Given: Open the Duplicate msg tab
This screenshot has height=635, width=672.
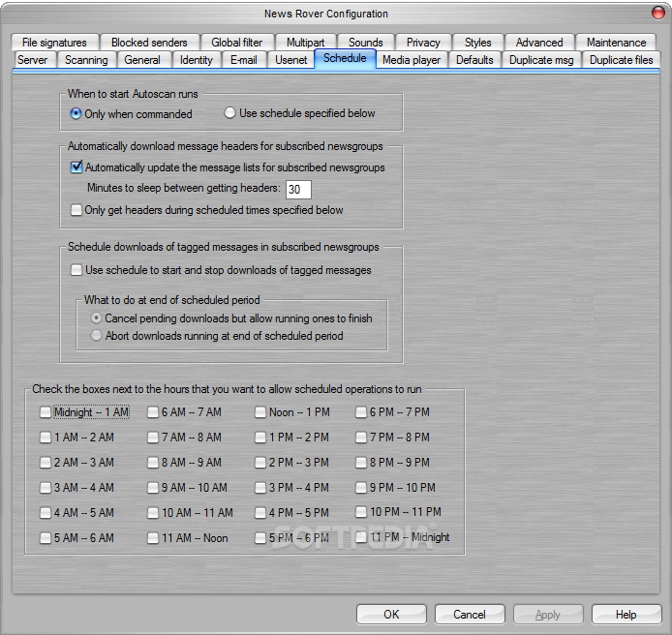Looking at the screenshot, I should coord(541,60).
